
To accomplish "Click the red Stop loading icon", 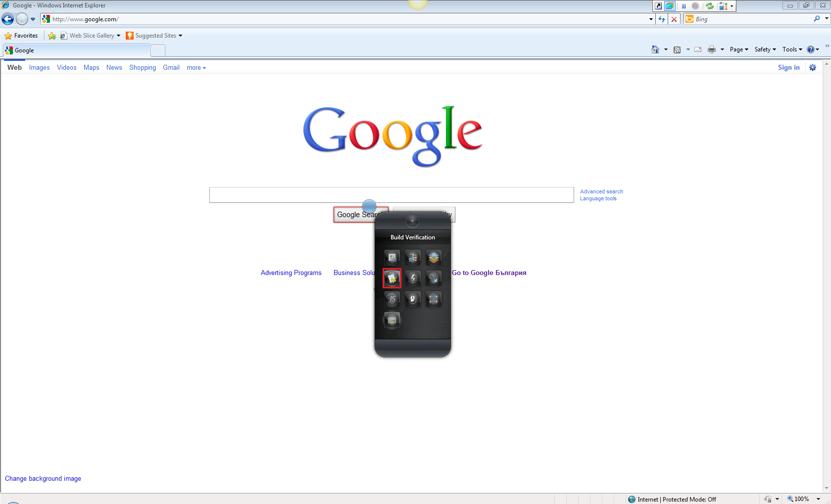I will 674,19.
